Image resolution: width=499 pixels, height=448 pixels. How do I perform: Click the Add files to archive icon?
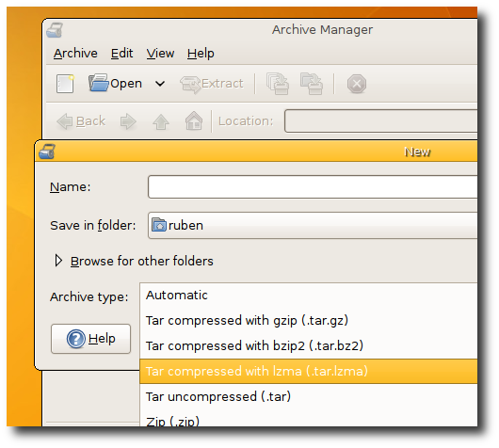pyautogui.click(x=278, y=84)
